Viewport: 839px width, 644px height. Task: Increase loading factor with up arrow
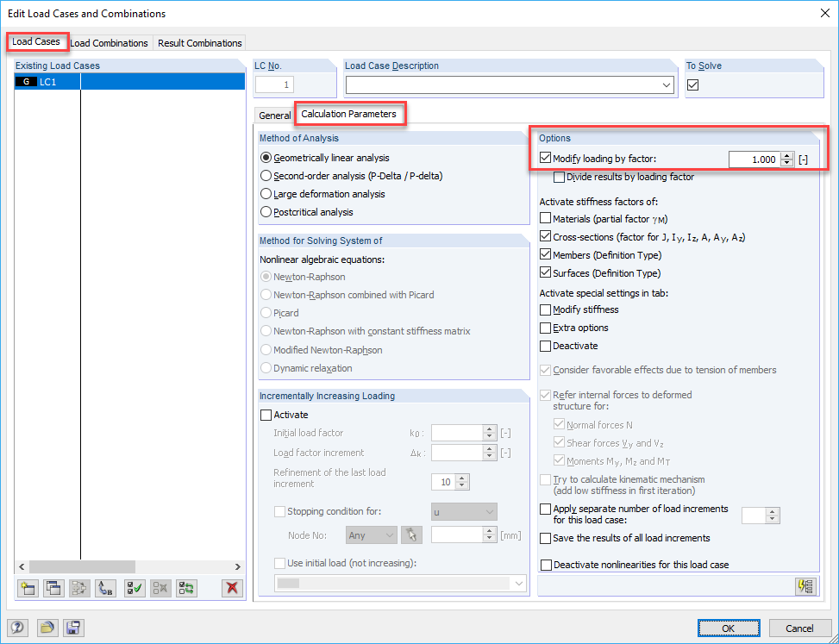[787, 156]
